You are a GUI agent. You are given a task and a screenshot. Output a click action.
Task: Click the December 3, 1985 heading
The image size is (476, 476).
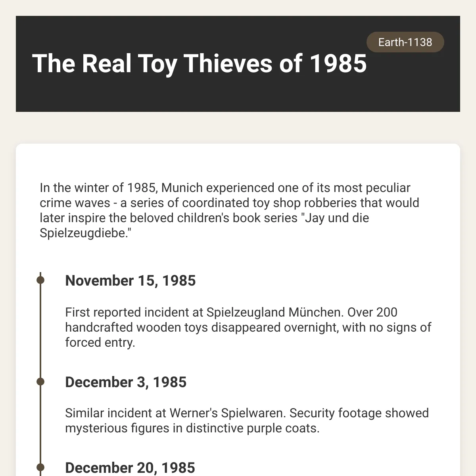126,382
